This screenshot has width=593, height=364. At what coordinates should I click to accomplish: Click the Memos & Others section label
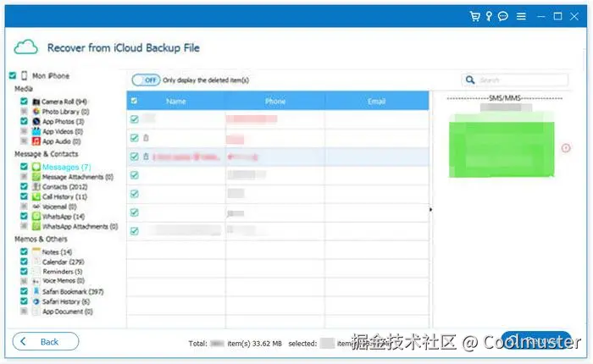(x=41, y=239)
